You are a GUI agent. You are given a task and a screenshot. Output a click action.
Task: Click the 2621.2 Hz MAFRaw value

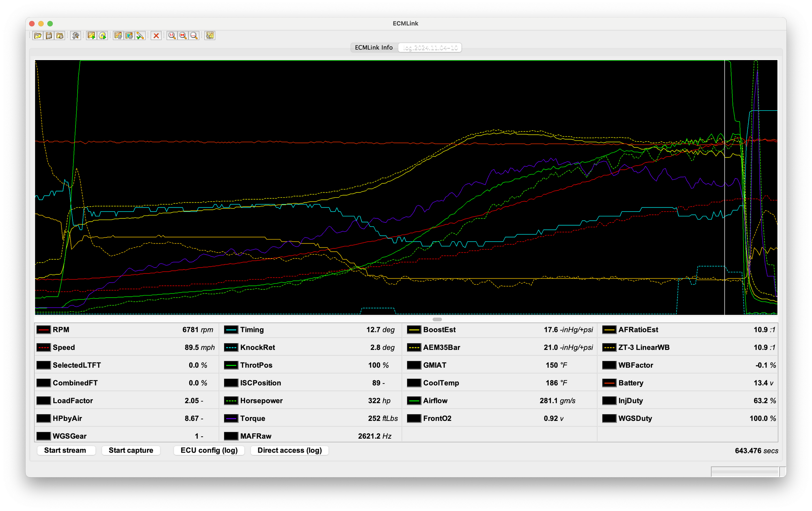(x=374, y=436)
